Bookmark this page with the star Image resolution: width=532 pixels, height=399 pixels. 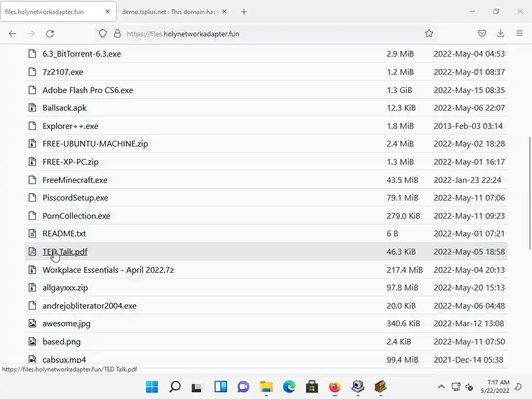click(x=429, y=34)
